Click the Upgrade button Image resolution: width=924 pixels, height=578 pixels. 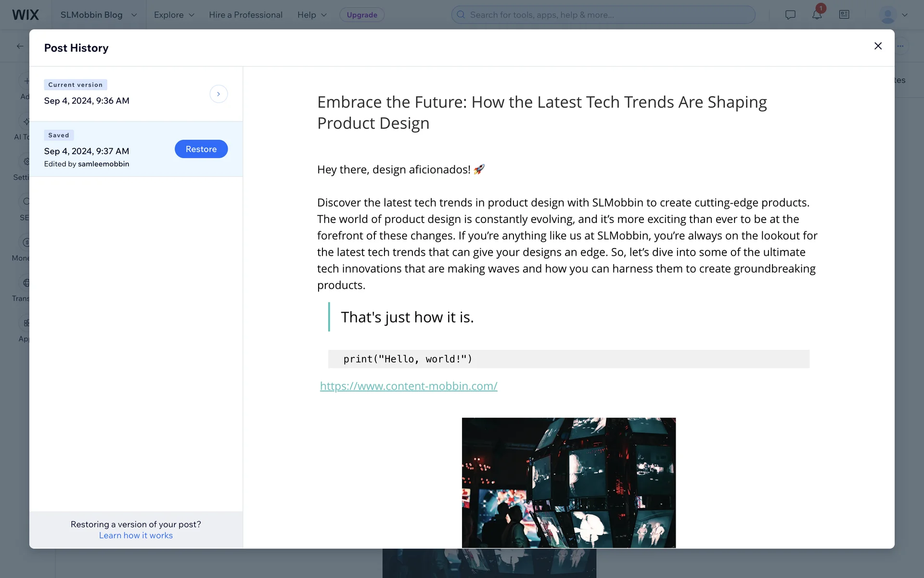tap(362, 15)
